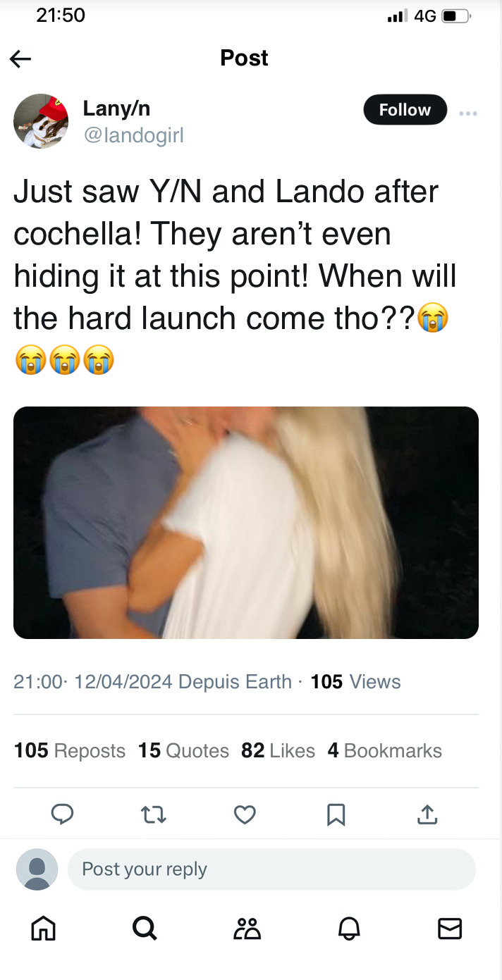
Task: Open the Communities people icon
Action: (247, 929)
